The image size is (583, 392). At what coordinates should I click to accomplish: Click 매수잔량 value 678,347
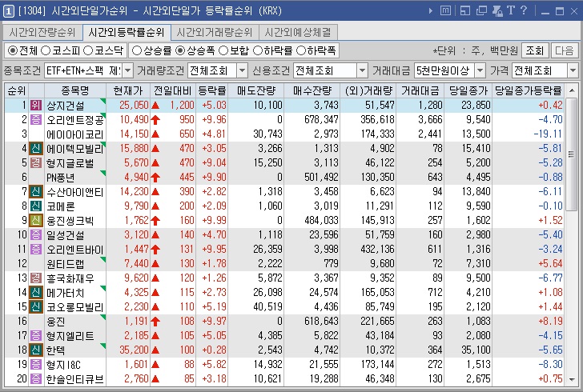321,120
